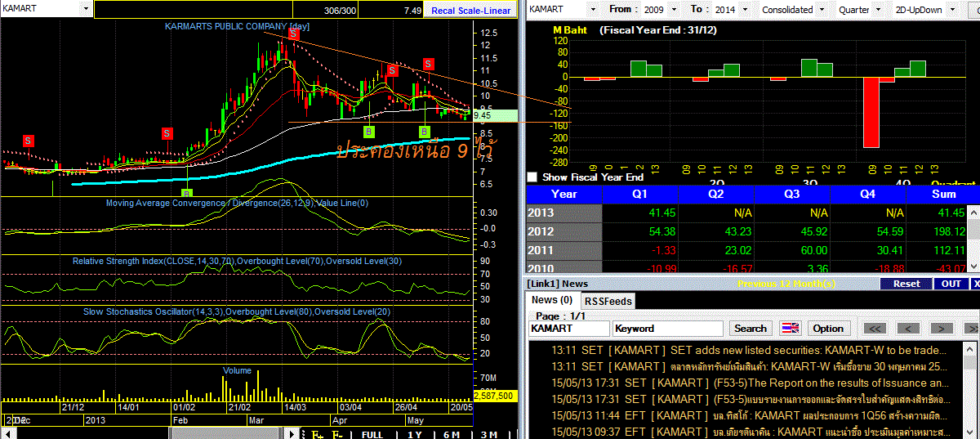Click the KARMARTS PUBLIC COMPANY chart title

tap(237, 26)
